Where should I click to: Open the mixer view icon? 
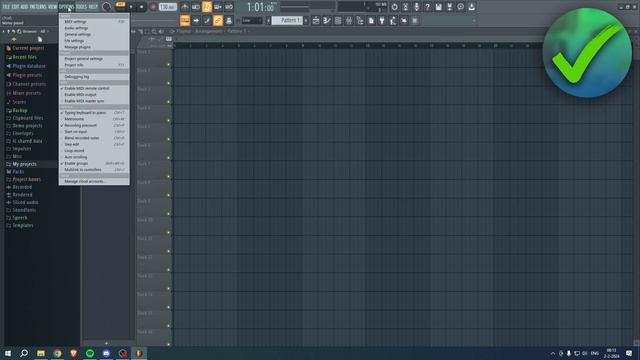click(x=349, y=20)
